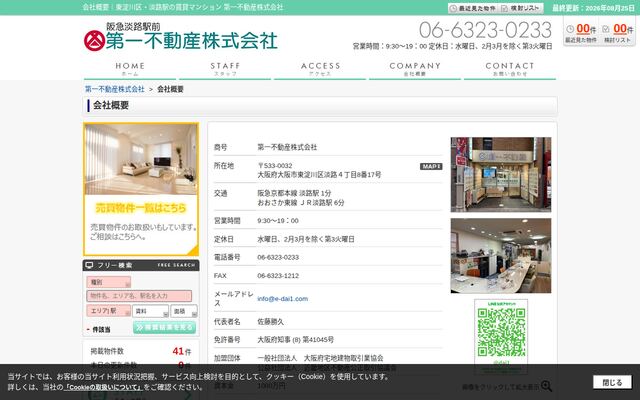The width and height of the screenshot is (640, 400).
Task: Select the 阪急京都本線 淡路駅 1分 transit text
Action: pyautogui.click(x=294, y=193)
